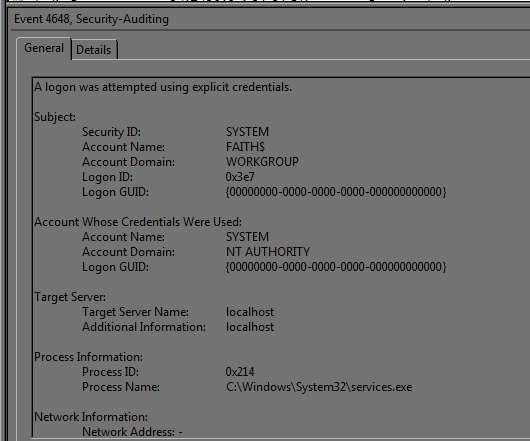530x441 pixels.
Task: Select the General tab
Action: (x=44, y=48)
